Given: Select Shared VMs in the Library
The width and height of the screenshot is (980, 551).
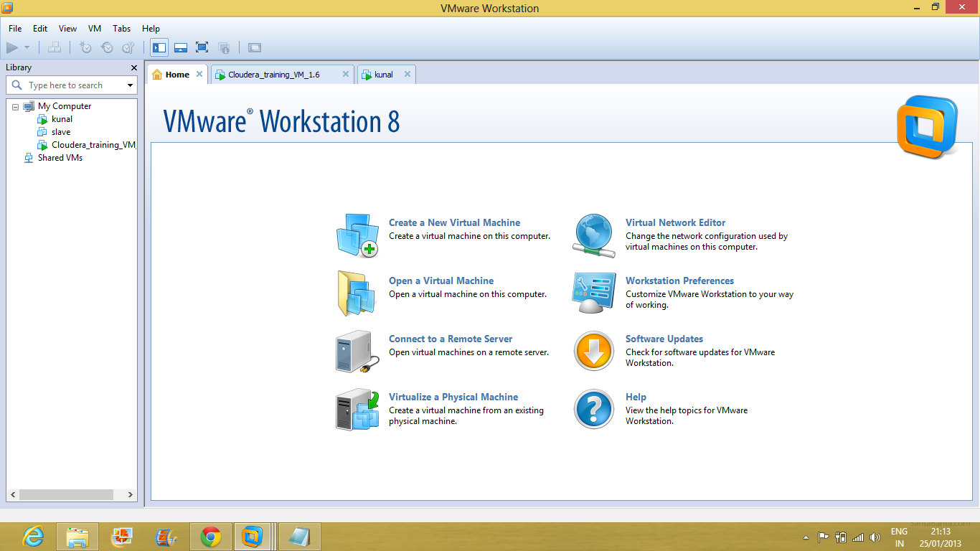Looking at the screenshot, I should pos(60,158).
